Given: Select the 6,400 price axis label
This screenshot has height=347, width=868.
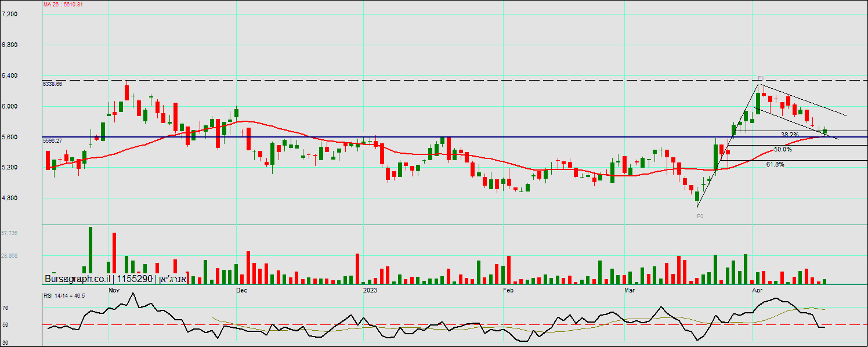Looking at the screenshot, I should (x=10, y=75).
